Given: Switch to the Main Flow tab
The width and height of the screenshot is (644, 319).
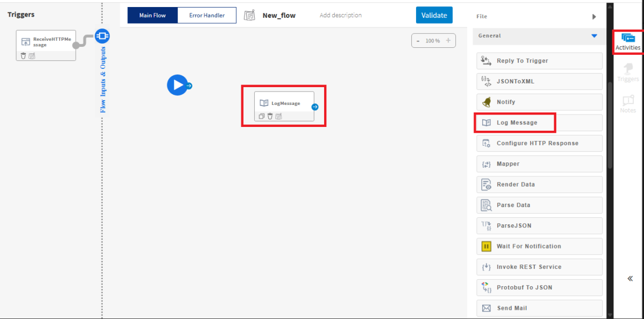Looking at the screenshot, I should tap(152, 15).
